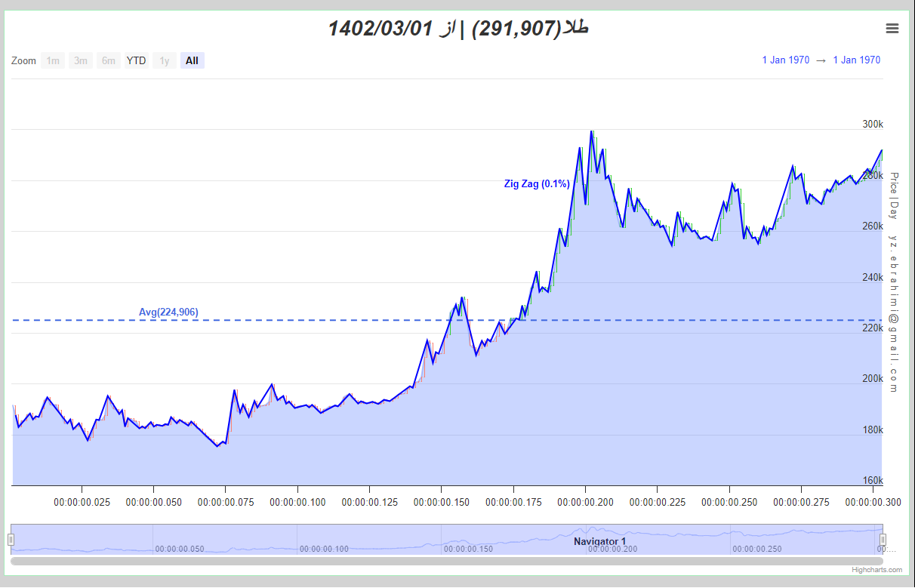Select the 6m zoom range button

[x=109, y=60]
